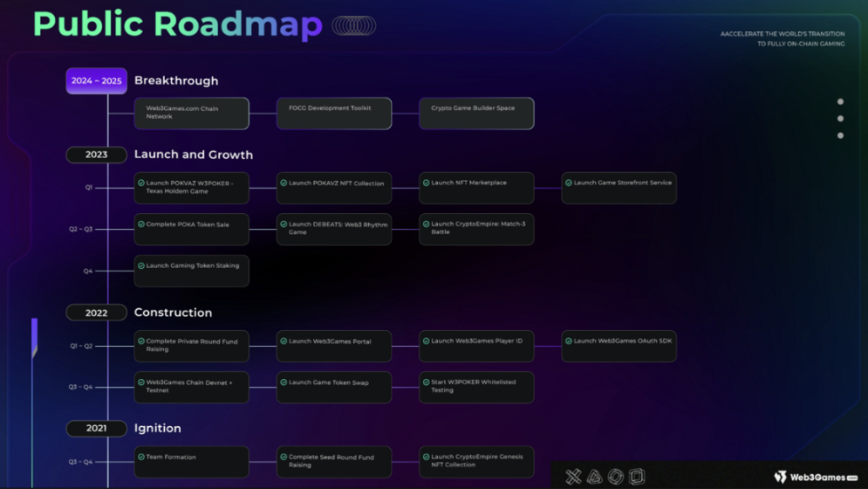Click the bottom navigation dot on the right
This screenshot has height=489, width=868.
click(840, 135)
